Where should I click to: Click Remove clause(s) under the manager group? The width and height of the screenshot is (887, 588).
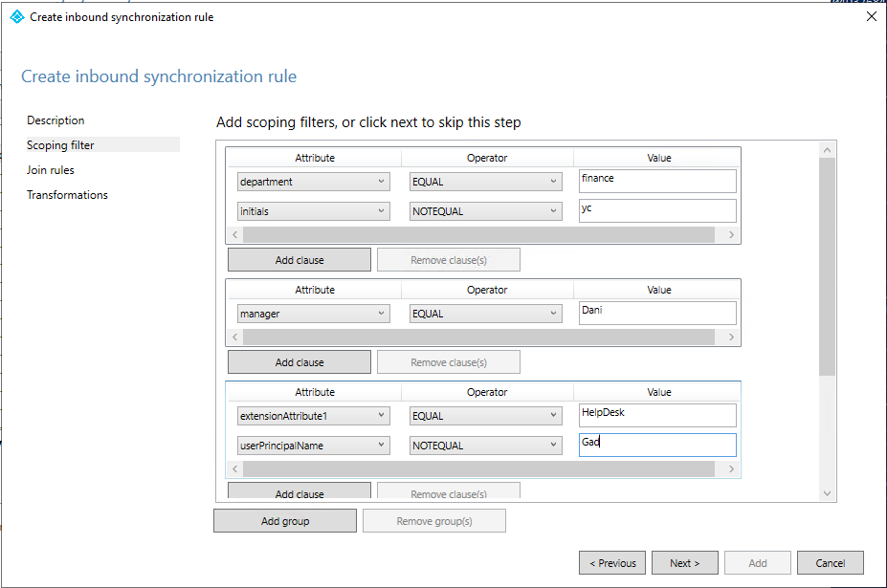click(449, 362)
